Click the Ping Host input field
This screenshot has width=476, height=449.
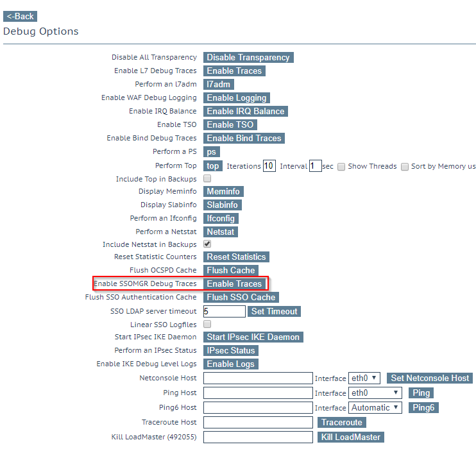[x=258, y=393]
